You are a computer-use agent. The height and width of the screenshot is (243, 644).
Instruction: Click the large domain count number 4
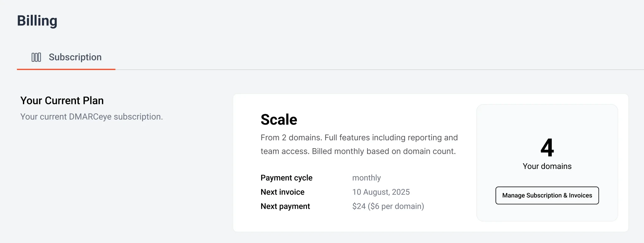point(547,148)
